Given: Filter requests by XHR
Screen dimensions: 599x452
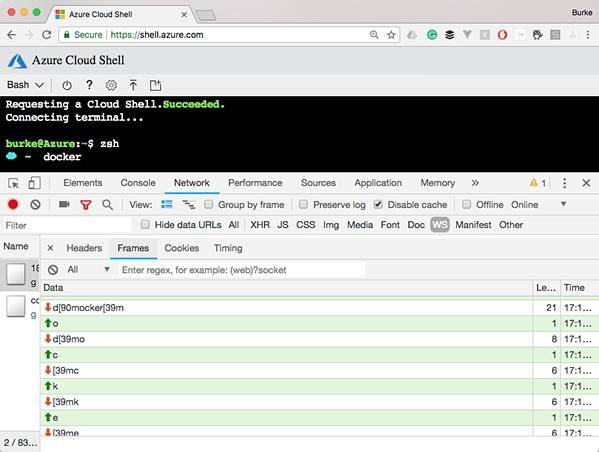Looking at the screenshot, I should tap(260, 225).
